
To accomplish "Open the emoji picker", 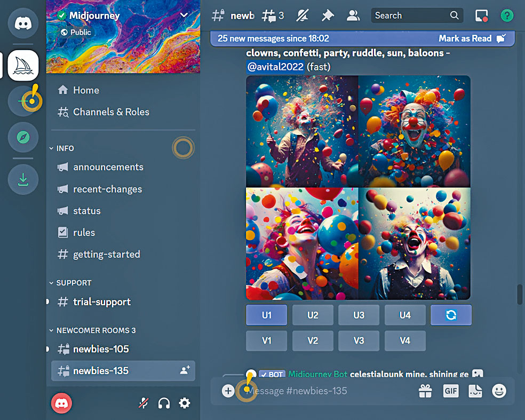I will pyautogui.click(x=499, y=391).
